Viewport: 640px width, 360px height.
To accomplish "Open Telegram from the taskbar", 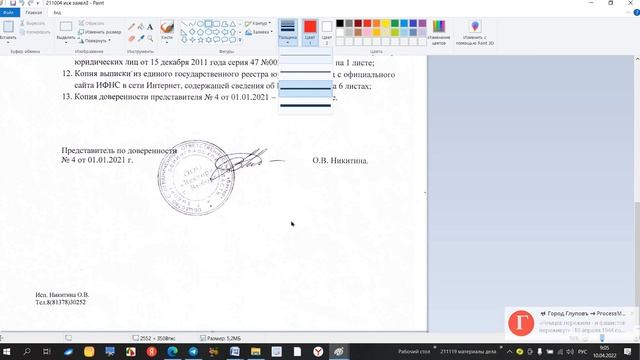I will (x=193, y=351).
